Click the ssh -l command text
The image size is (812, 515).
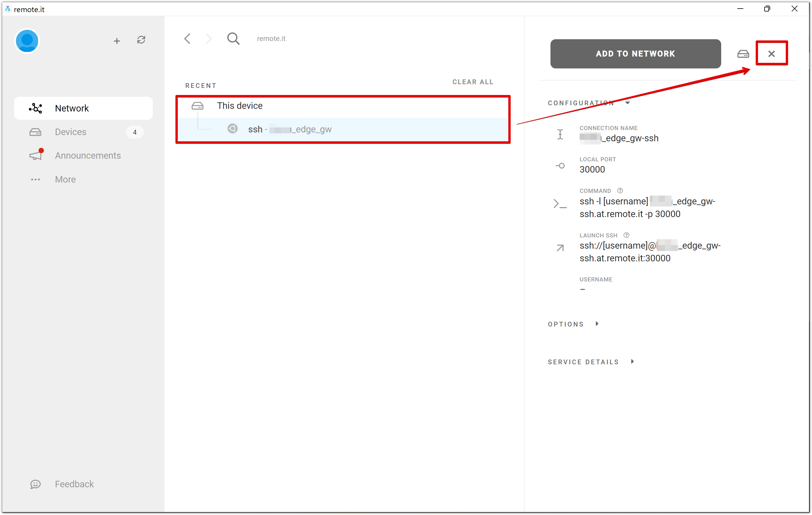click(647, 208)
